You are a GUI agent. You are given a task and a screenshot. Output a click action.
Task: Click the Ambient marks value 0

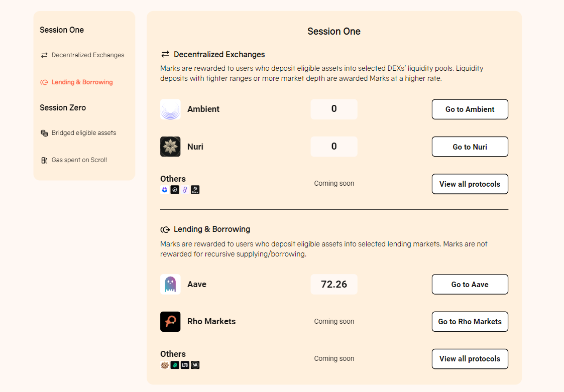click(x=334, y=109)
